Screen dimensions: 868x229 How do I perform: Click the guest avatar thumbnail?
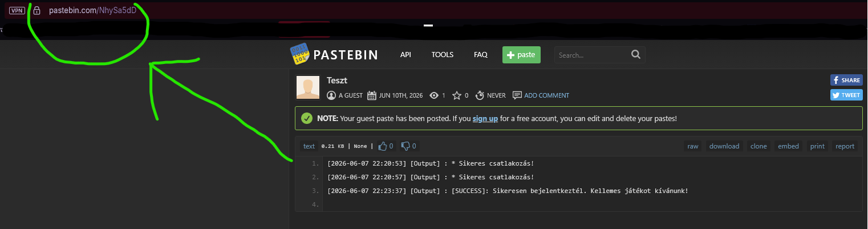coord(308,87)
